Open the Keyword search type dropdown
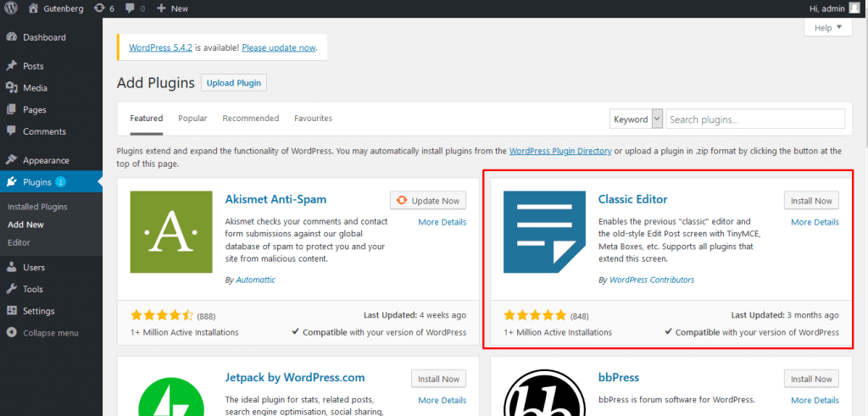 click(x=636, y=119)
